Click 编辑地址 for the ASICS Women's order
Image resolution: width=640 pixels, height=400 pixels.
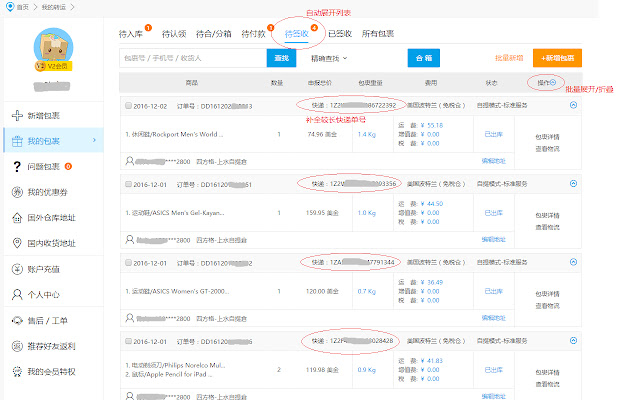point(493,318)
